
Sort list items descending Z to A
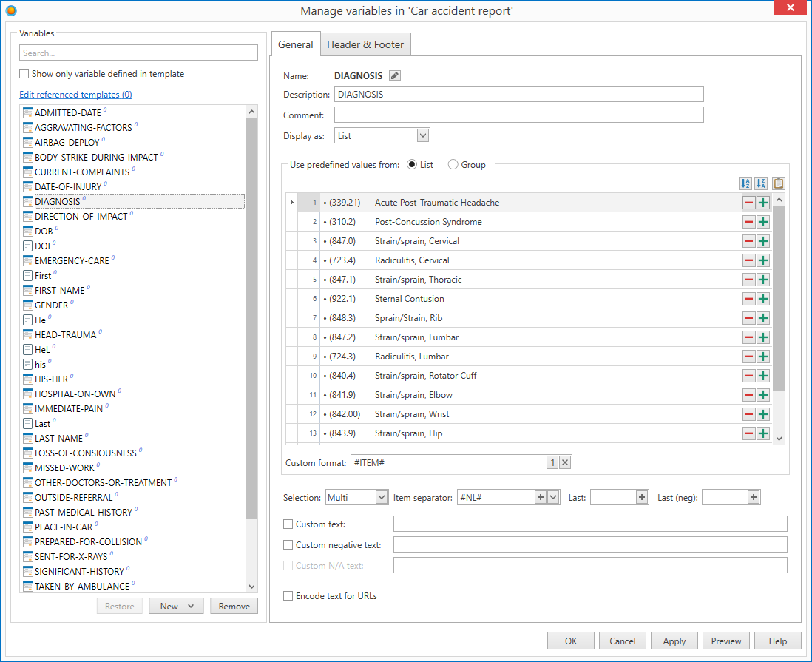point(761,183)
